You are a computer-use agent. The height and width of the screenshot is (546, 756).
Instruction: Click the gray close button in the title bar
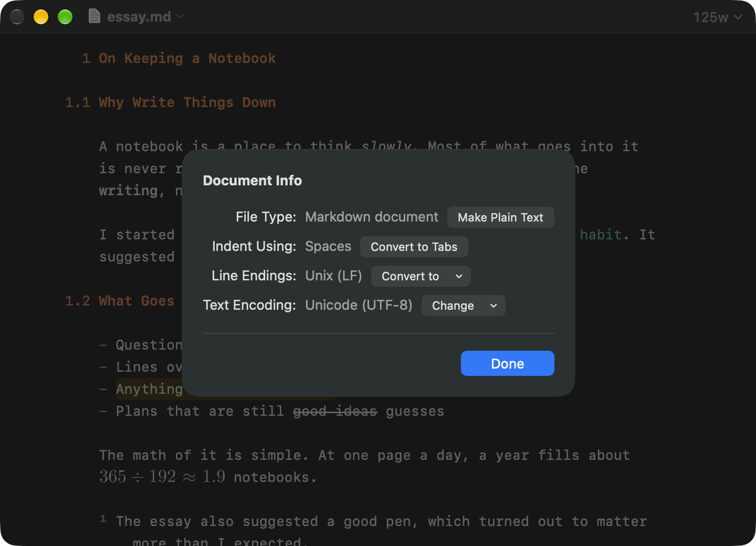pos(17,17)
